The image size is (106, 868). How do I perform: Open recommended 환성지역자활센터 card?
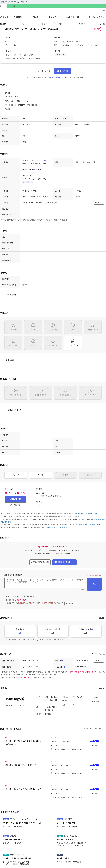pyautogui.click(x=63, y=858)
